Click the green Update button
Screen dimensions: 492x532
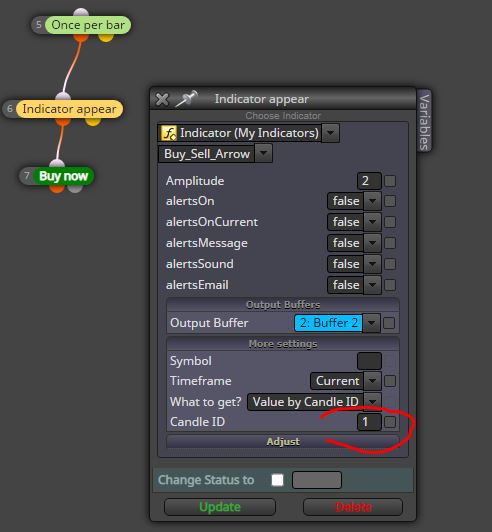220,507
